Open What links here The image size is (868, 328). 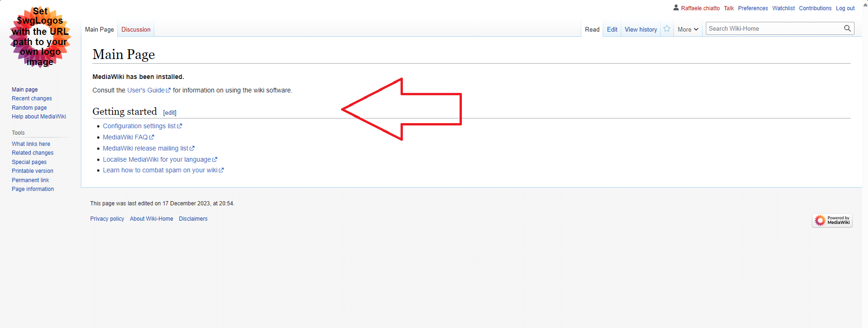[x=31, y=144]
